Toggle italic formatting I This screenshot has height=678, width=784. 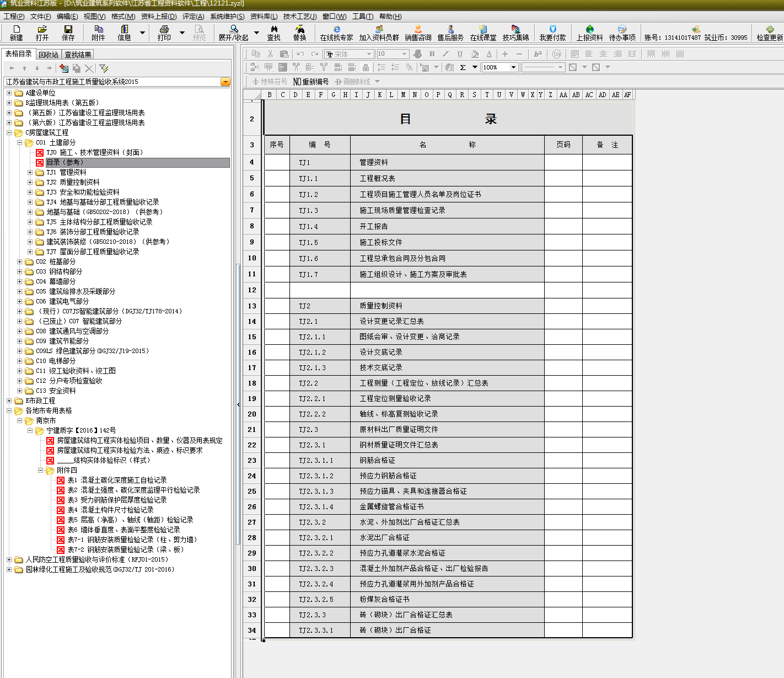click(445, 54)
